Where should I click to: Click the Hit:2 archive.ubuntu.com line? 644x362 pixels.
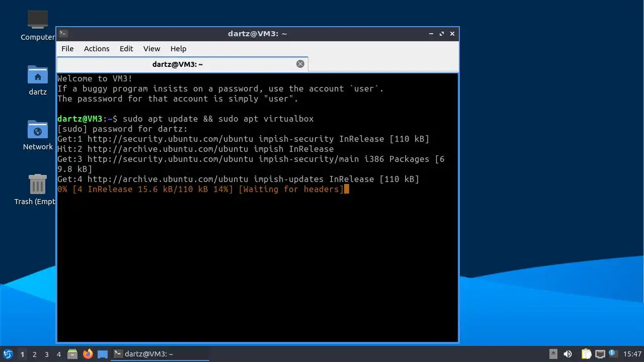[x=196, y=149]
